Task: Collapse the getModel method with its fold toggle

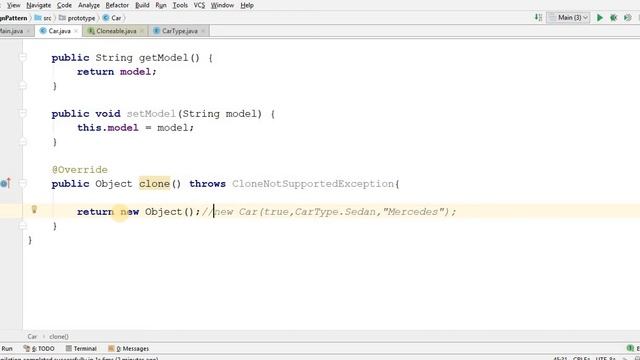Action: (x=23, y=58)
